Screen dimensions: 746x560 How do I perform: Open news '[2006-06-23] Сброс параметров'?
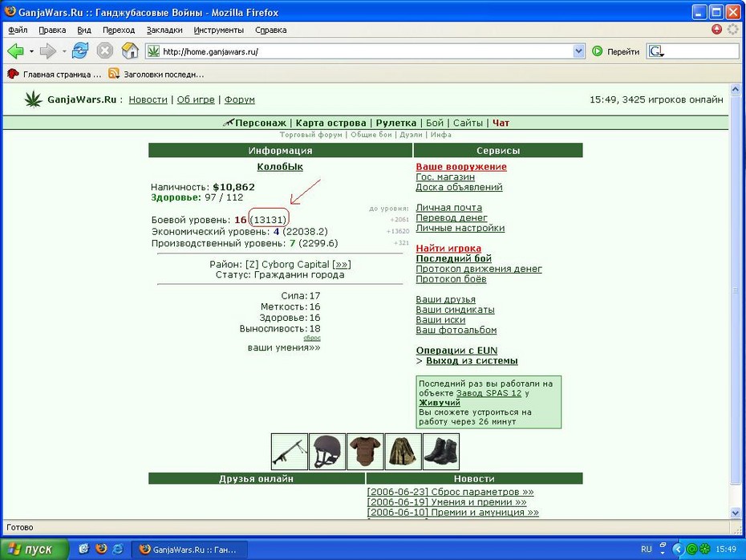point(450,492)
